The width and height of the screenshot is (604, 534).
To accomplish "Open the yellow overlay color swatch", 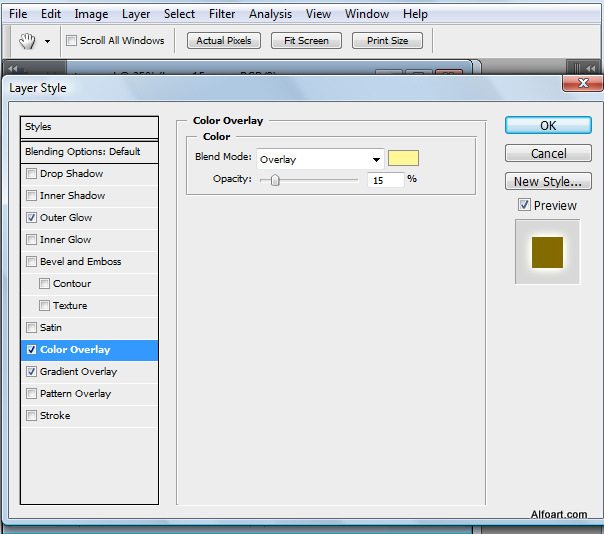I will pyautogui.click(x=403, y=159).
